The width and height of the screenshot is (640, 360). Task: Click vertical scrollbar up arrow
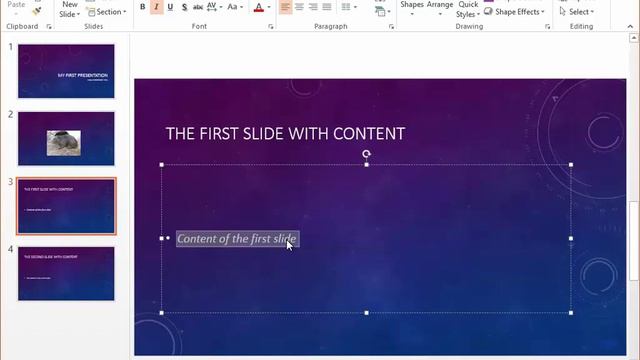click(633, 38)
